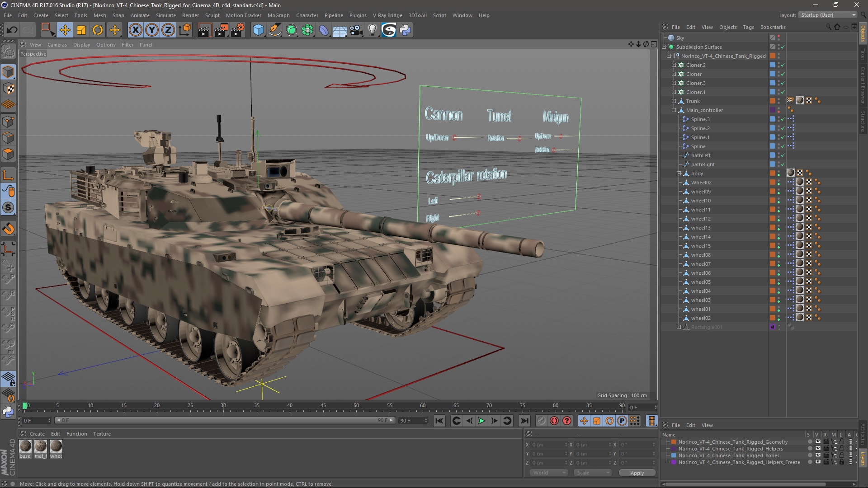Enable Polygons mode in left sidebar
The height and width of the screenshot is (488, 868).
pyautogui.click(x=8, y=155)
